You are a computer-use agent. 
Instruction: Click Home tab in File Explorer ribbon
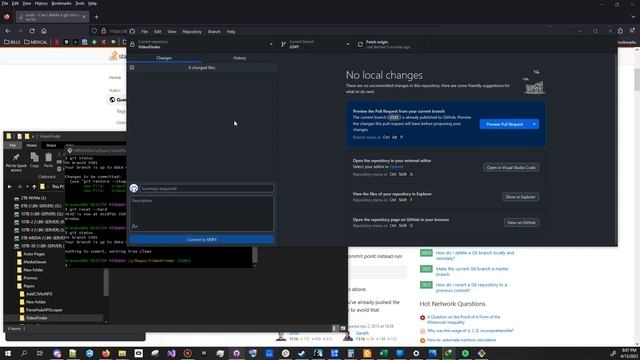click(31, 145)
